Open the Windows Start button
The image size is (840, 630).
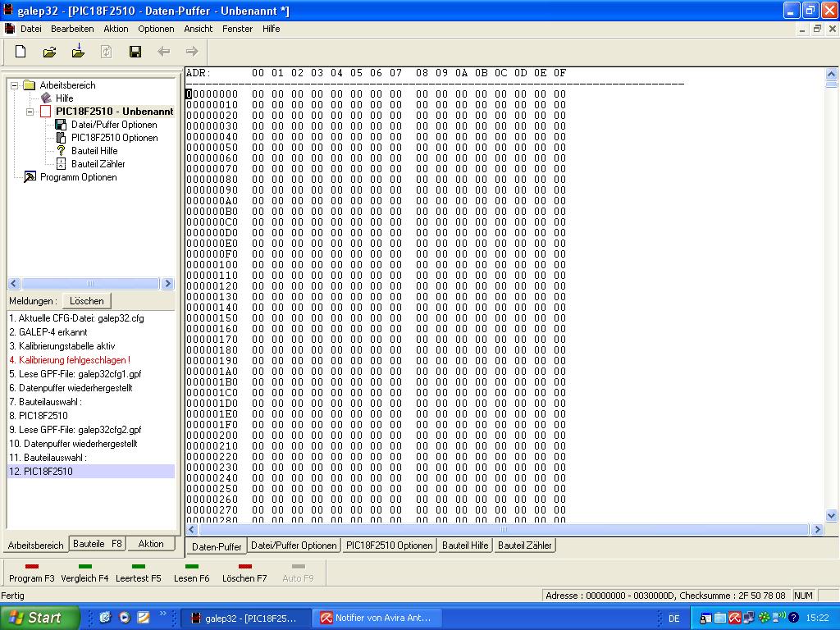[39, 618]
